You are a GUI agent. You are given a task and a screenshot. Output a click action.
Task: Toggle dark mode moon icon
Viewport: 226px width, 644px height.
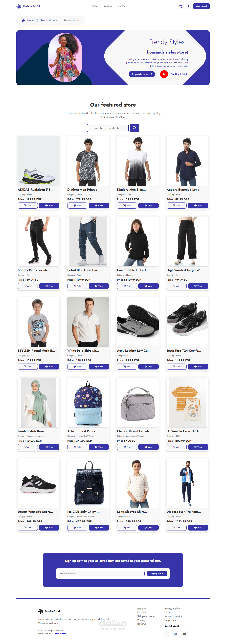(x=189, y=6)
